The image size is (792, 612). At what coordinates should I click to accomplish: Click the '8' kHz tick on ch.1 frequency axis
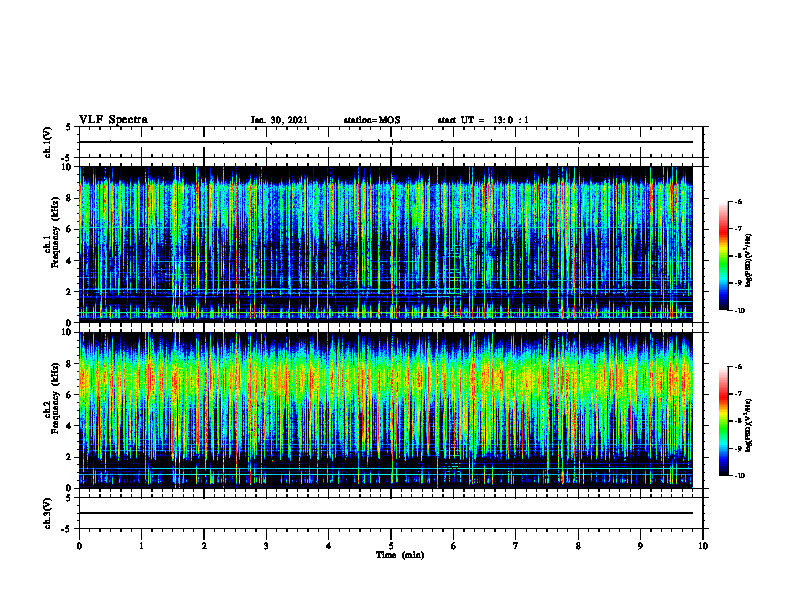point(70,198)
